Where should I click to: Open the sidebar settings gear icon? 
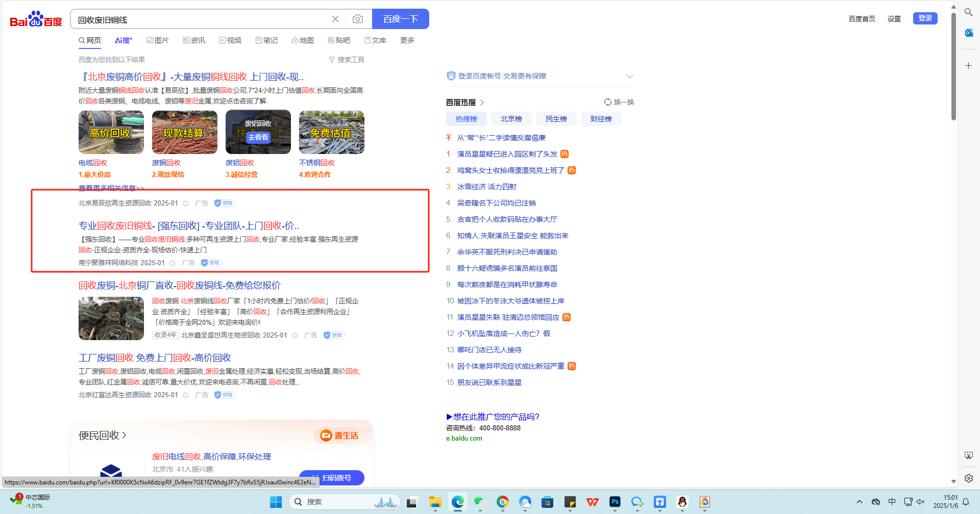[x=968, y=478]
